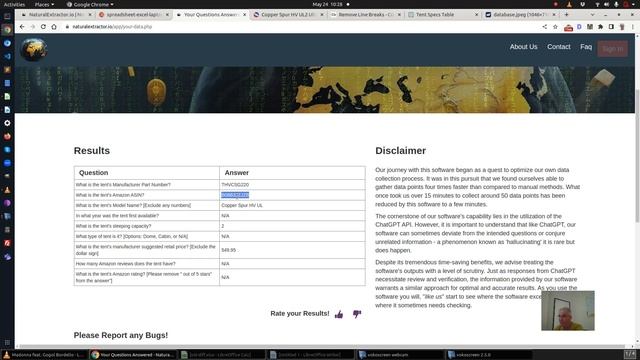Open the show applications grid icon
The image size is (640, 360).
(x=7, y=342)
